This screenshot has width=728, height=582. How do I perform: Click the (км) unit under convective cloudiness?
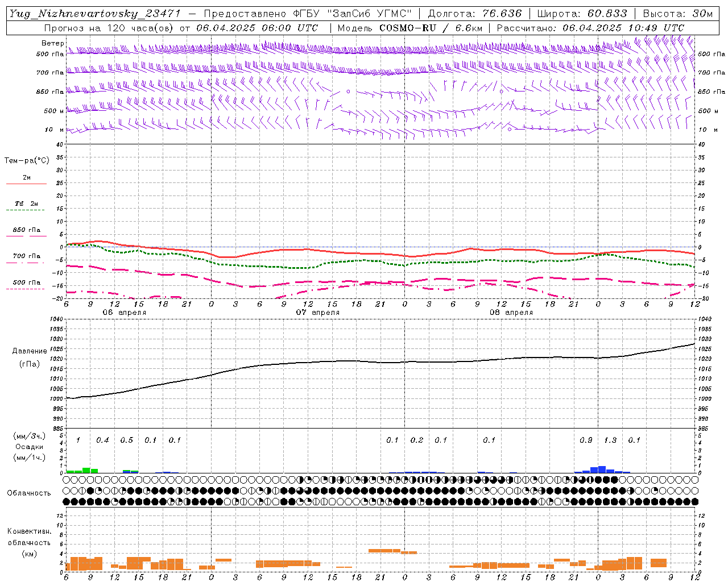point(29,554)
